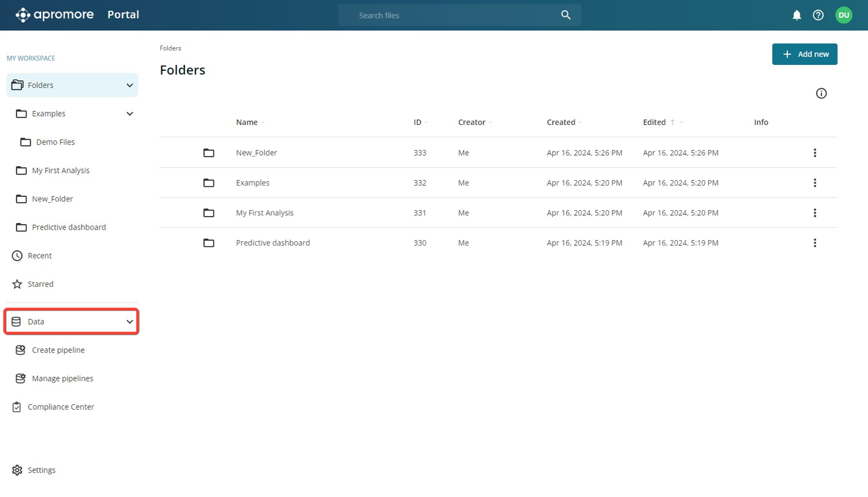
Task: Click the notifications bell icon
Action: (797, 15)
